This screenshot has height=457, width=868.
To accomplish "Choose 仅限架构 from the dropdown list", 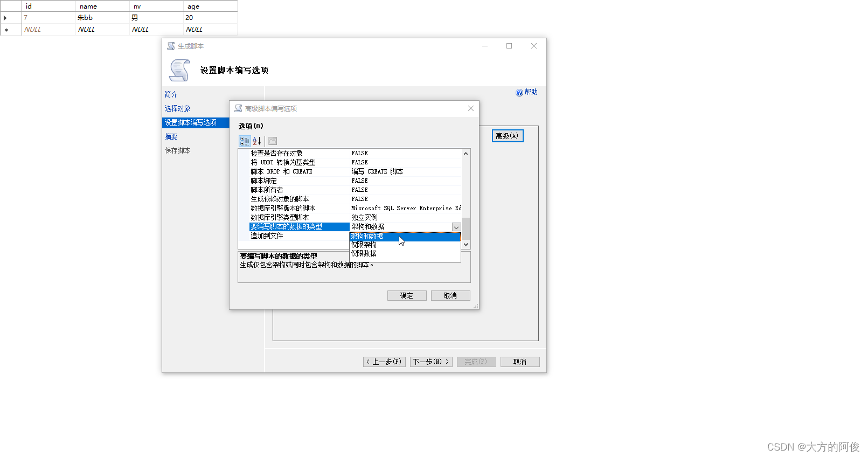I will pyautogui.click(x=364, y=245).
